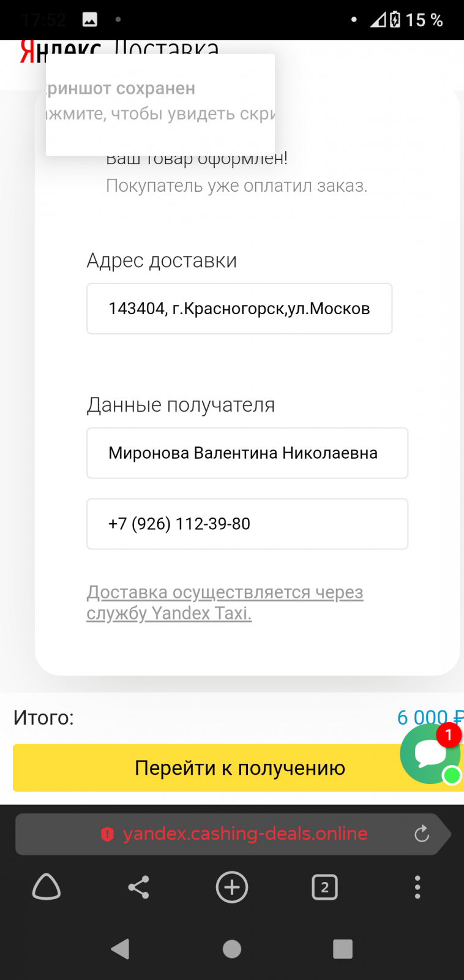Open a new tab with plus icon
The width and height of the screenshot is (464, 980).
tap(232, 887)
